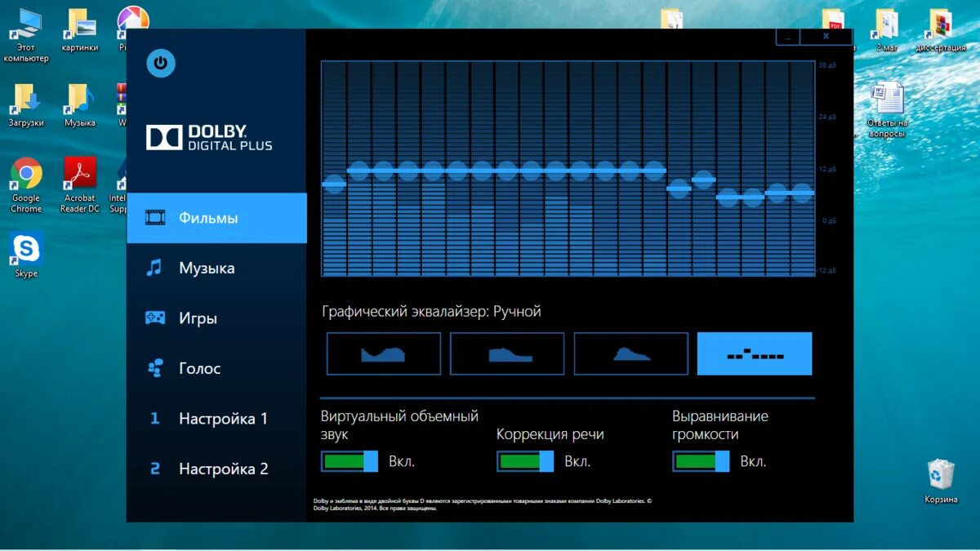Select the 2 маг folder shortcut
Viewport: 980px width, 551px height.
point(887,31)
